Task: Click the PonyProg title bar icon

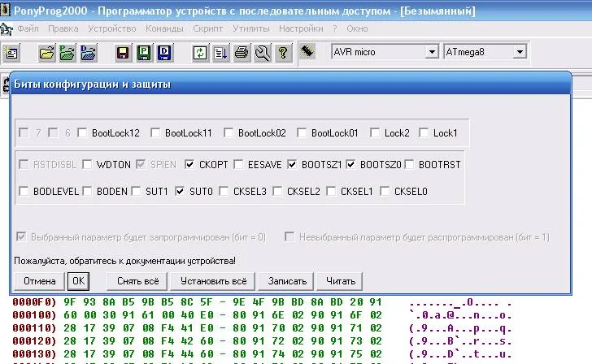Action: (5, 10)
